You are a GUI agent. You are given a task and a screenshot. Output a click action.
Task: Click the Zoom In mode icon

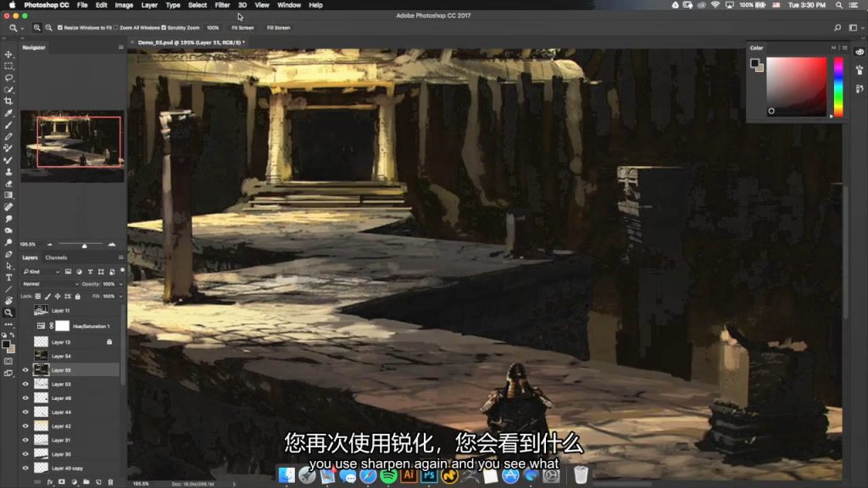pos(37,28)
